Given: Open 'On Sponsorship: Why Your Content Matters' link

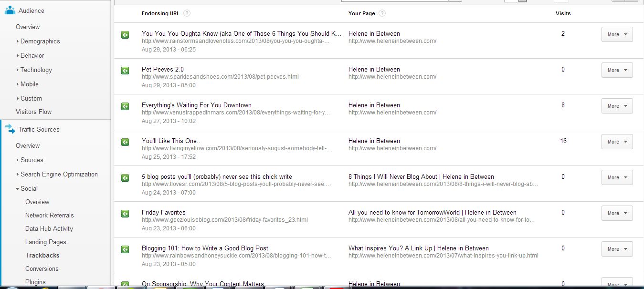Looking at the screenshot, I should (203, 284).
